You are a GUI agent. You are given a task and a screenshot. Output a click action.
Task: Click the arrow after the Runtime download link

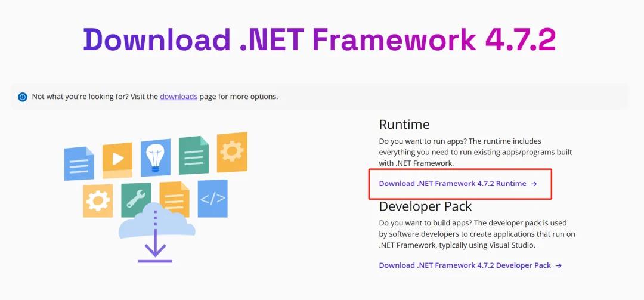(534, 184)
